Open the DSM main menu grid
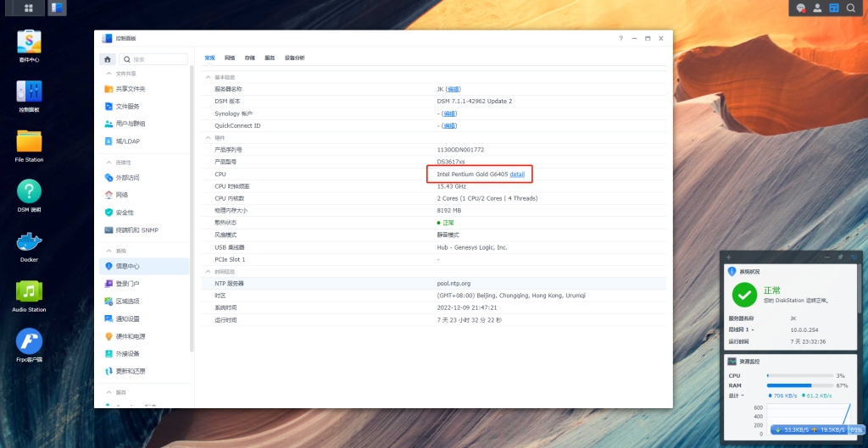Viewport: 868px width, 448px height. (28, 8)
